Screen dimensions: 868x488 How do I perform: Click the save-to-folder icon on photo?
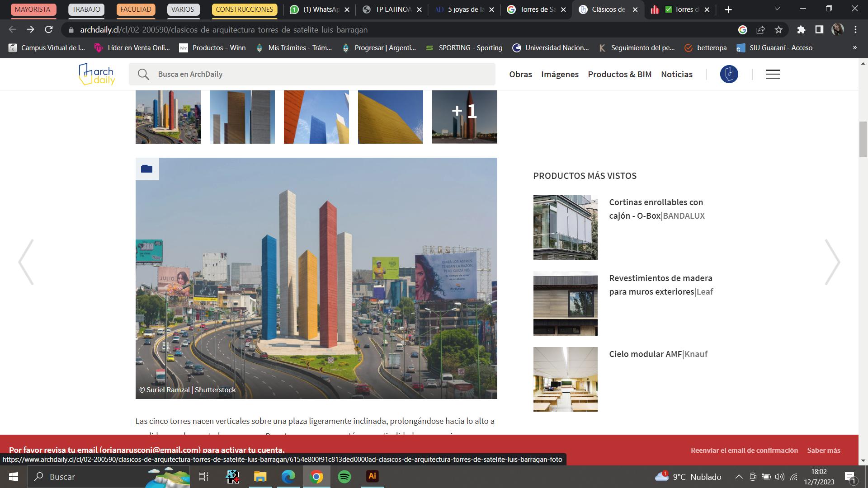pyautogui.click(x=146, y=169)
